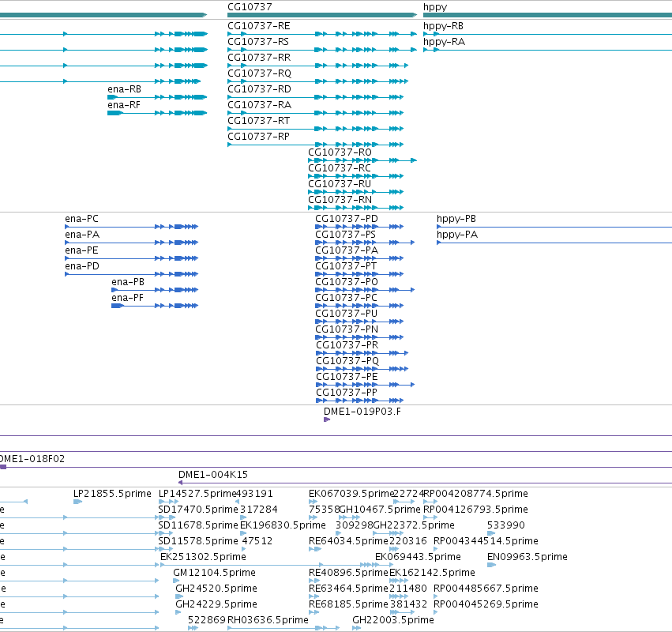Select the EK196830.5prime EST
The width and height of the screenshot is (672, 632).
pyautogui.click(x=283, y=525)
